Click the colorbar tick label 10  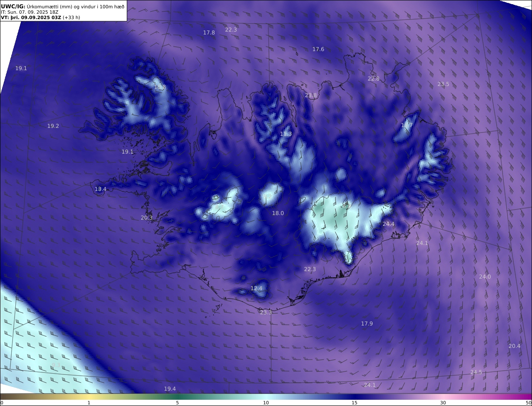(x=266, y=403)
